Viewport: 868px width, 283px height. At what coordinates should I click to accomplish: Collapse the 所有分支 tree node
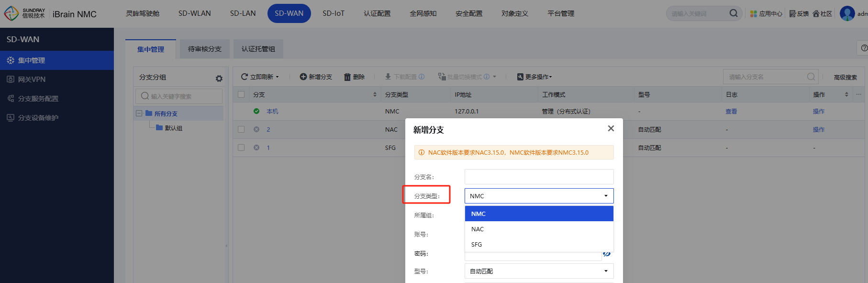click(139, 113)
